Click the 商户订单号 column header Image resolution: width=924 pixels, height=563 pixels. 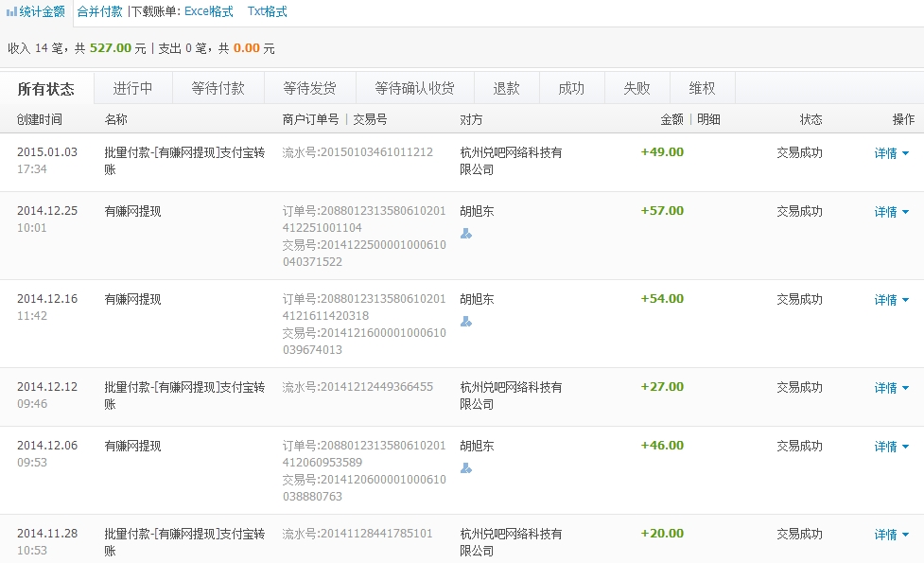click(x=310, y=119)
